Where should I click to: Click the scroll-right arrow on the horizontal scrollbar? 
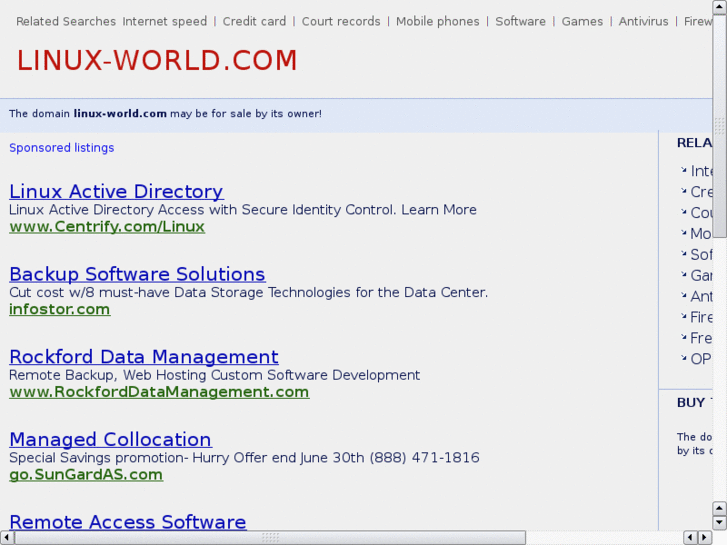(x=705, y=538)
